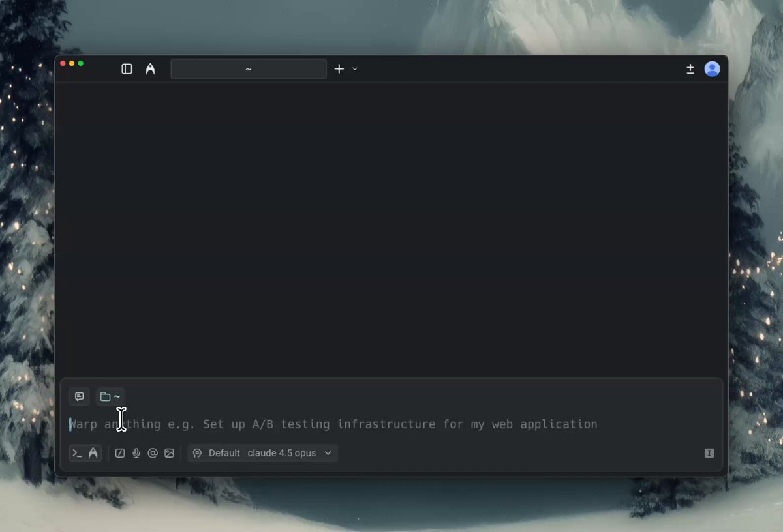Toggle the sidebar panel icon
The height and width of the screenshot is (532, 783).
tap(127, 68)
